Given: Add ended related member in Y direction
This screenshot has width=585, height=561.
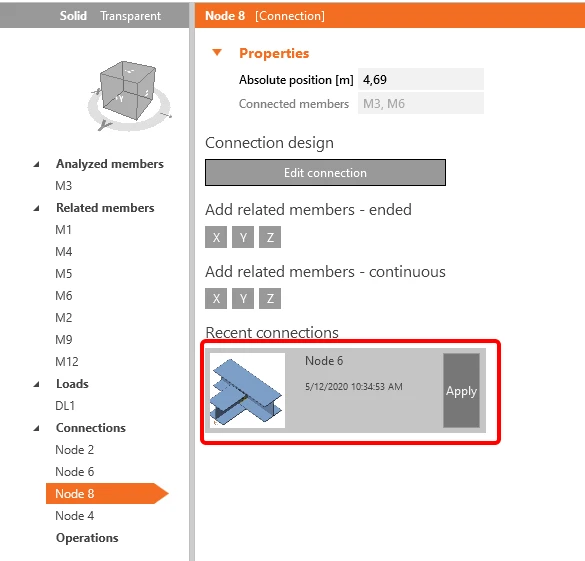Looking at the screenshot, I should (x=243, y=237).
